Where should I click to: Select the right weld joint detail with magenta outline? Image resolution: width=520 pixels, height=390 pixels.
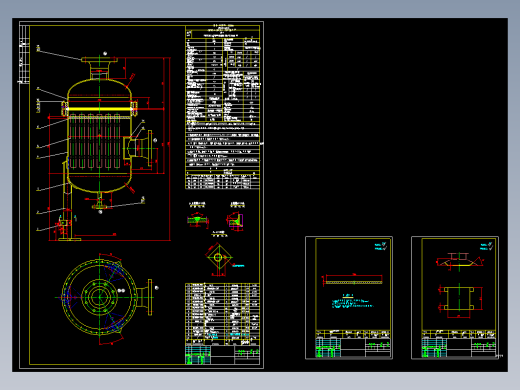(236, 221)
